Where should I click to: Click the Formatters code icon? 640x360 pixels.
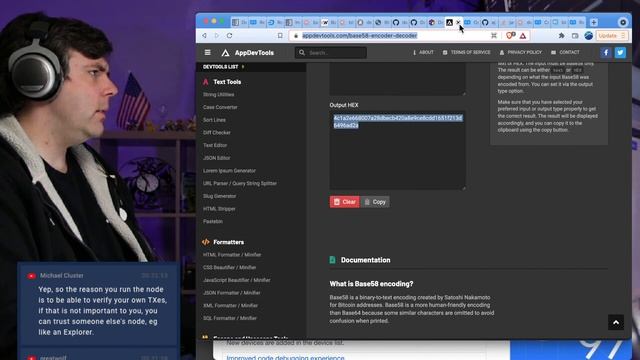[x=206, y=242]
